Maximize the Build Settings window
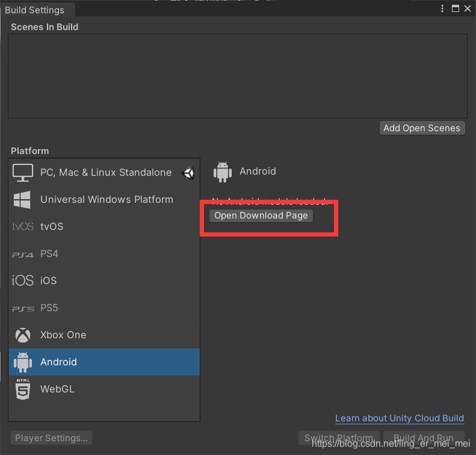 (455, 8)
